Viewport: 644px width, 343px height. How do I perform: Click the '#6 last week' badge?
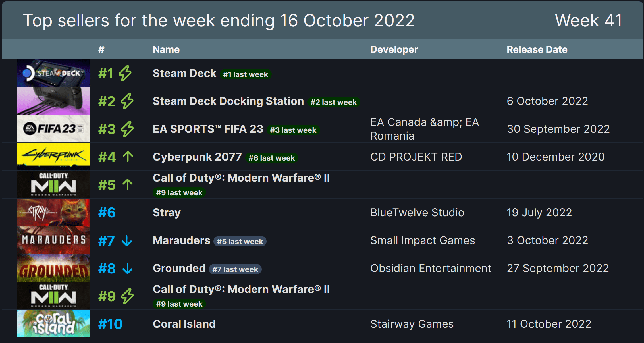coord(271,158)
